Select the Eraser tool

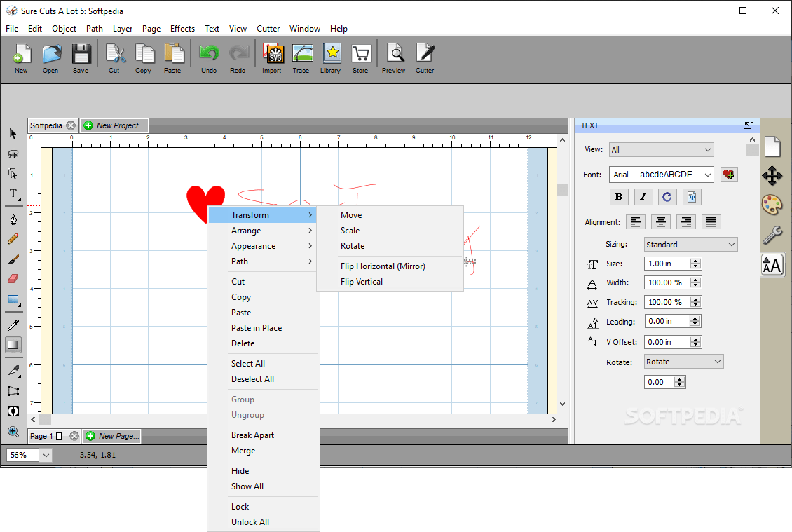pos(13,278)
